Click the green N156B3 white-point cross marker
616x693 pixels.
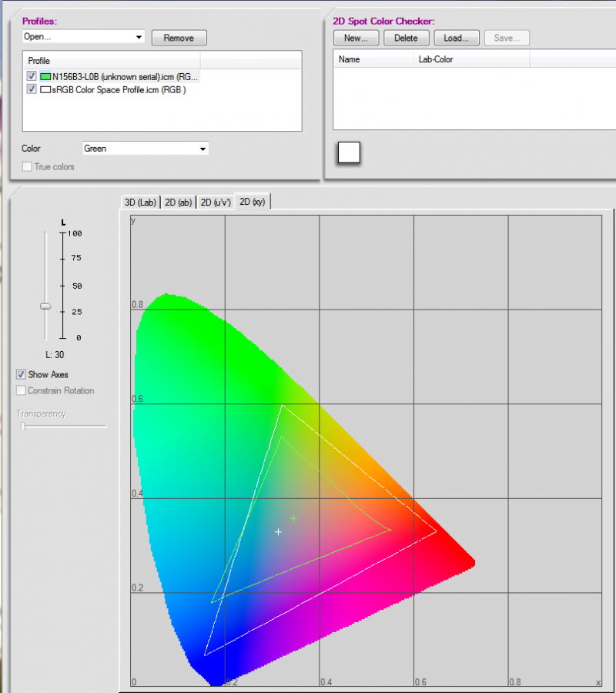[x=293, y=518]
